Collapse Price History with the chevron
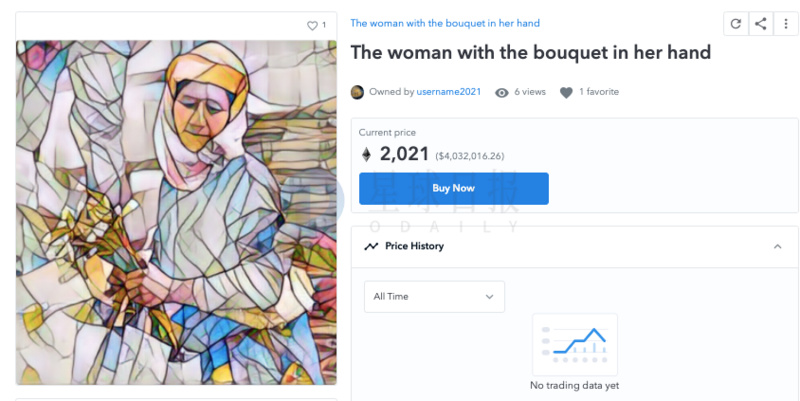The height and width of the screenshot is (401, 800). click(x=778, y=246)
